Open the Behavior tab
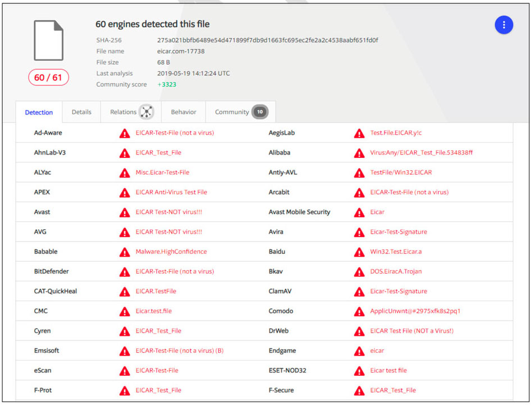The width and height of the screenshot is (532, 405). [183, 112]
